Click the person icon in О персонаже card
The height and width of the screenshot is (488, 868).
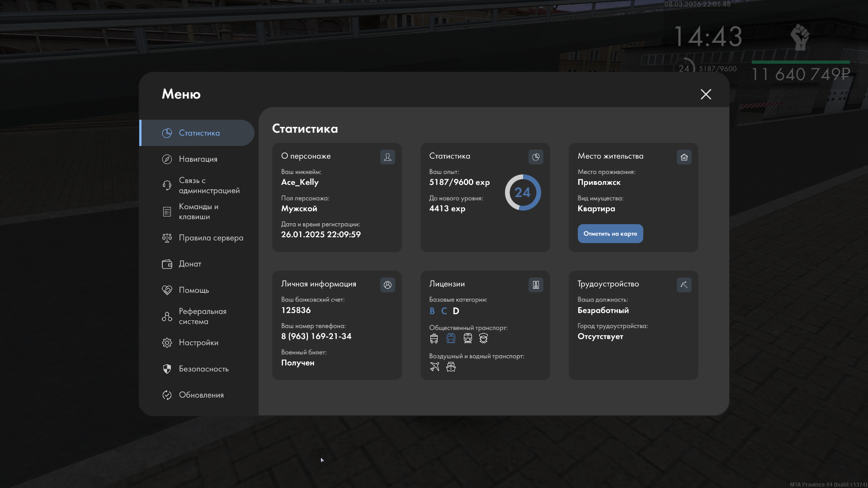coord(387,157)
